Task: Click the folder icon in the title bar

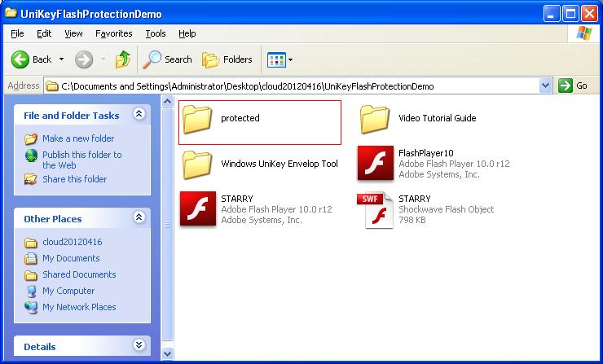Action: (11, 13)
